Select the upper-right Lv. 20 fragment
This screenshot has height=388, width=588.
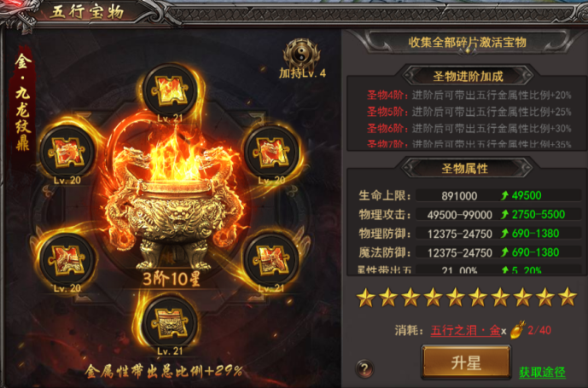click(x=271, y=152)
